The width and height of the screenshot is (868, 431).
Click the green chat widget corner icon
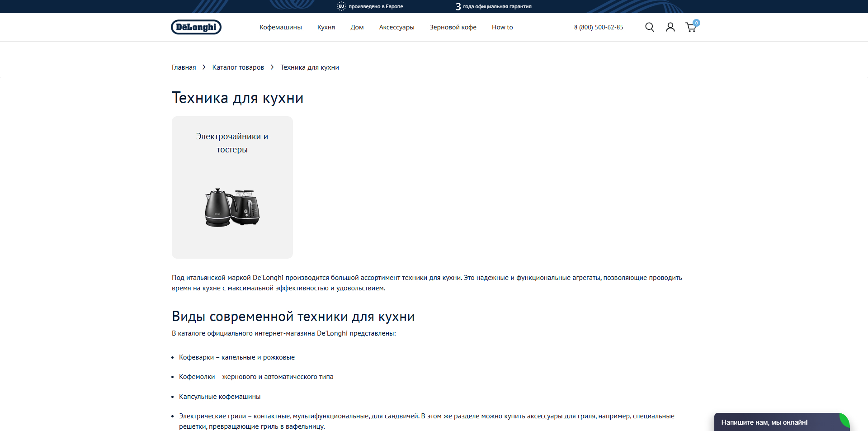point(844,420)
